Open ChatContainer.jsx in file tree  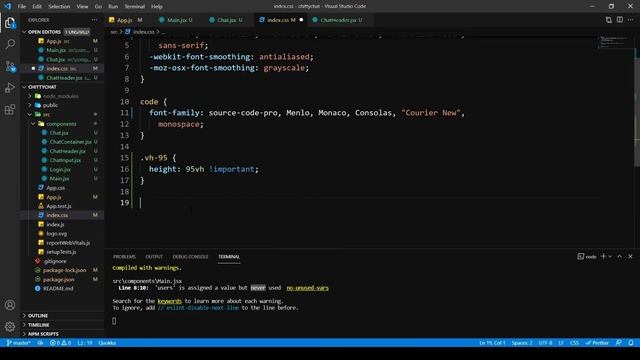(x=70, y=142)
